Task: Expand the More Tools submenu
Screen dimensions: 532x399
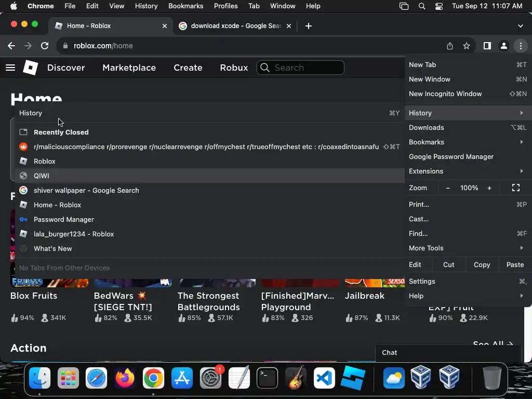Action: click(x=468, y=248)
